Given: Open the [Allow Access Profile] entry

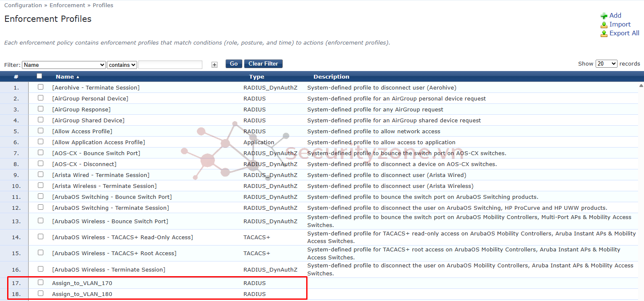Looking at the screenshot, I should [x=82, y=132].
